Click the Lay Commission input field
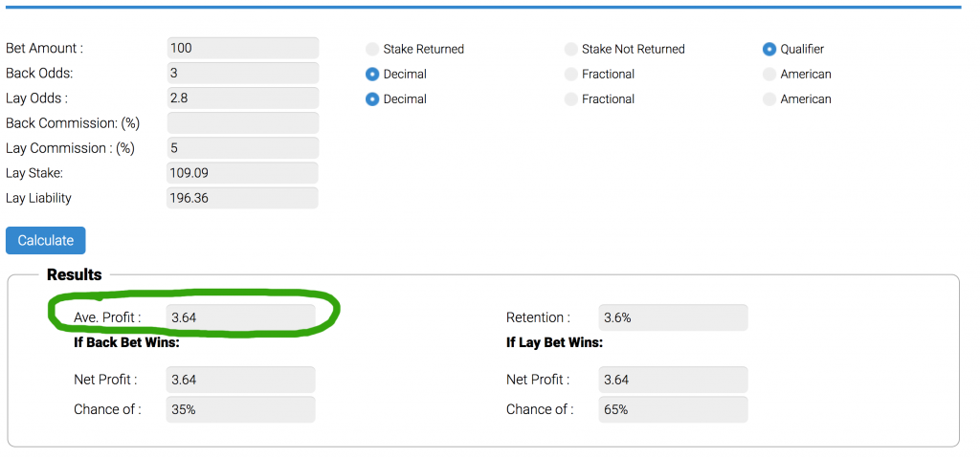Viewport: 980px width, 458px height. pos(242,148)
